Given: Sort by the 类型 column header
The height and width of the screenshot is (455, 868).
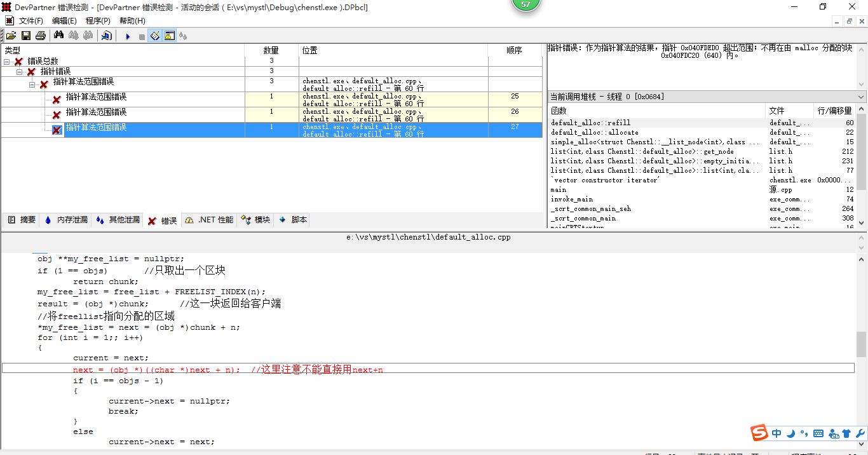Looking at the screenshot, I should click(x=123, y=50).
